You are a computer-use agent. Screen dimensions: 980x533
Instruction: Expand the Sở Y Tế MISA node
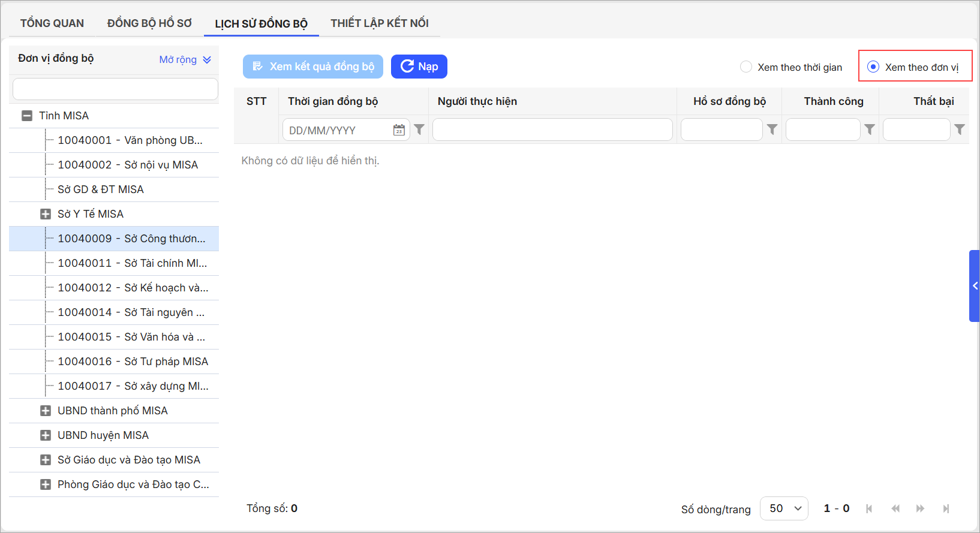46,214
